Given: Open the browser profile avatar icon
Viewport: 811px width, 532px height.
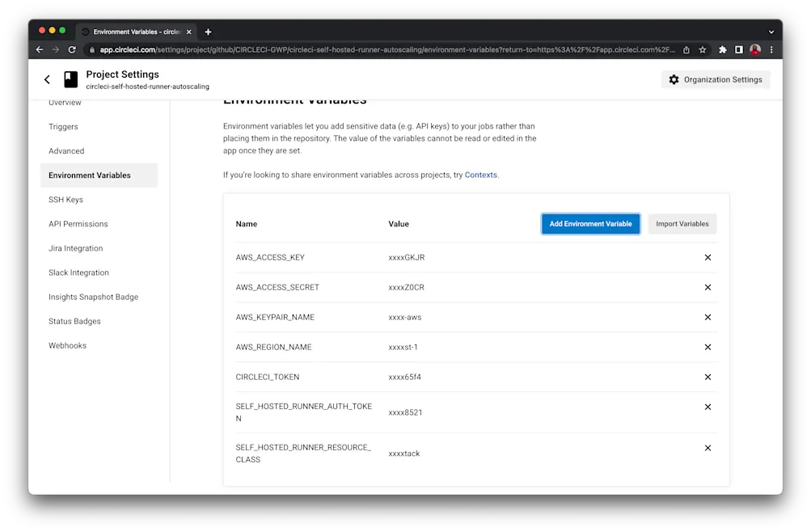Looking at the screenshot, I should [754, 49].
